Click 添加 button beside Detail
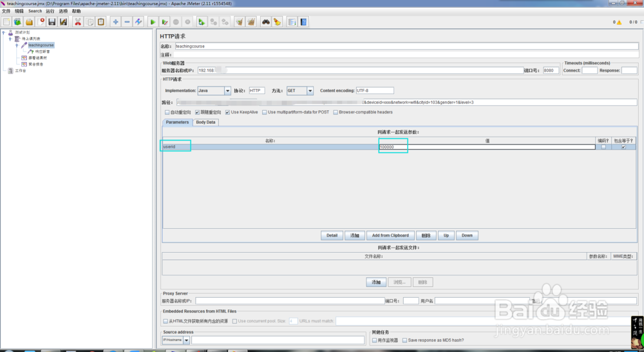Screen dimensions: 644x352 [x=355, y=235]
